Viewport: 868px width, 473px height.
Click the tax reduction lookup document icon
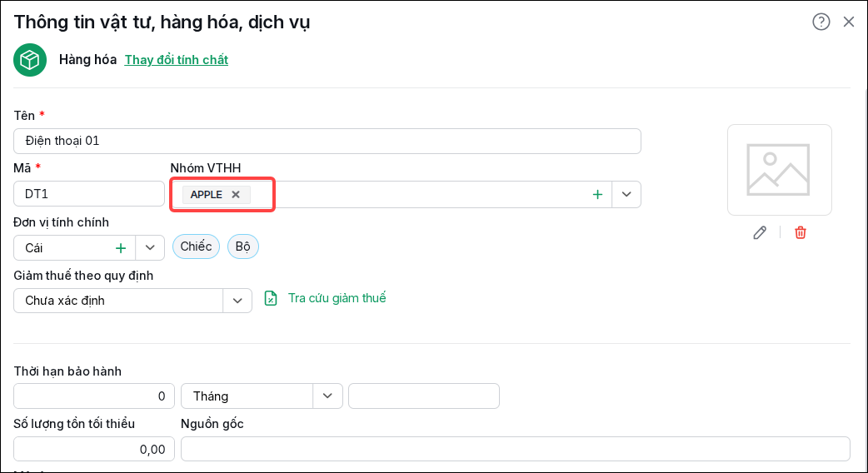[x=271, y=298]
